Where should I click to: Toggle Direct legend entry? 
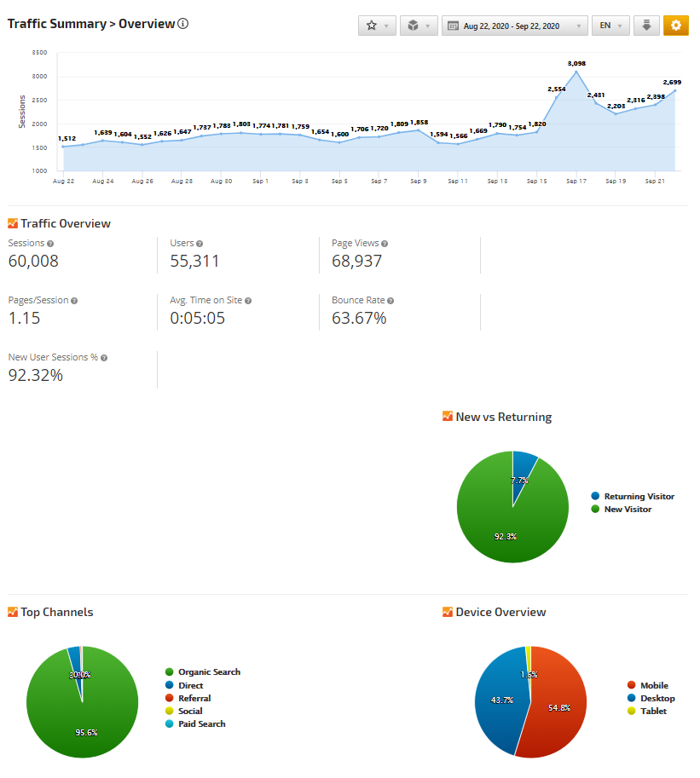[184, 685]
